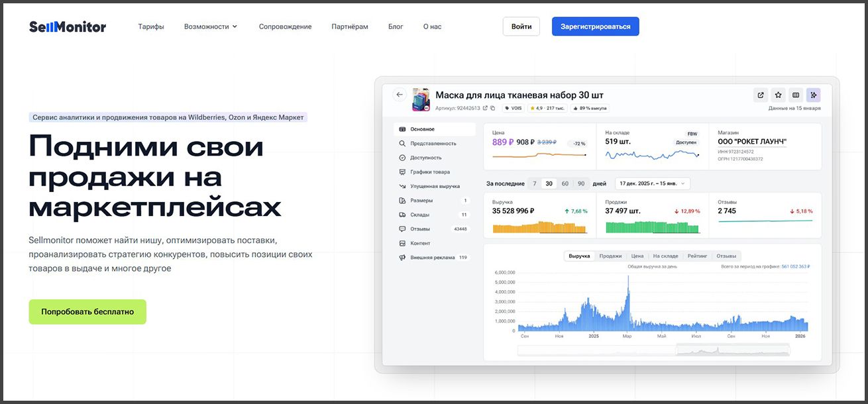Select the 7 days period
Image resolution: width=868 pixels, height=404 pixels.
click(534, 183)
